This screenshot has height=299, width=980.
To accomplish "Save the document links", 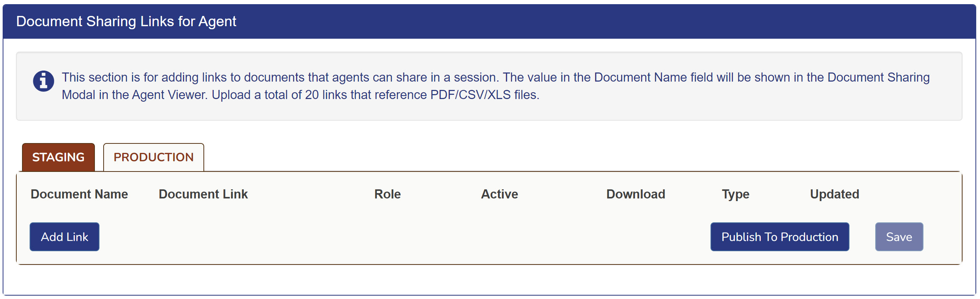I will [x=899, y=237].
